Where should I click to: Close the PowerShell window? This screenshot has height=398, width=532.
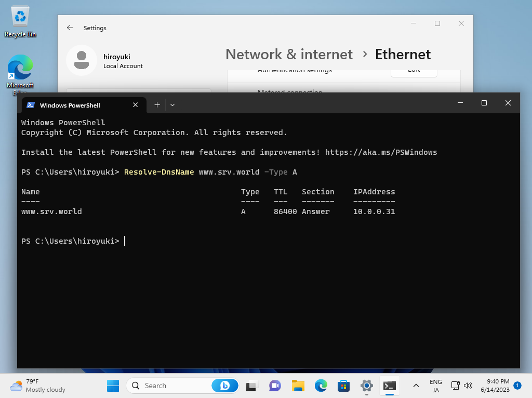point(508,103)
